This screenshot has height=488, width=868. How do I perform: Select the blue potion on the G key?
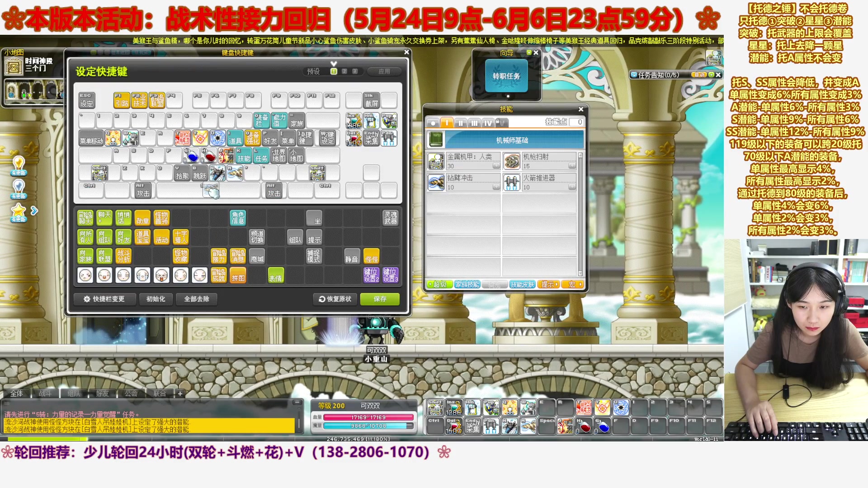[191, 155]
